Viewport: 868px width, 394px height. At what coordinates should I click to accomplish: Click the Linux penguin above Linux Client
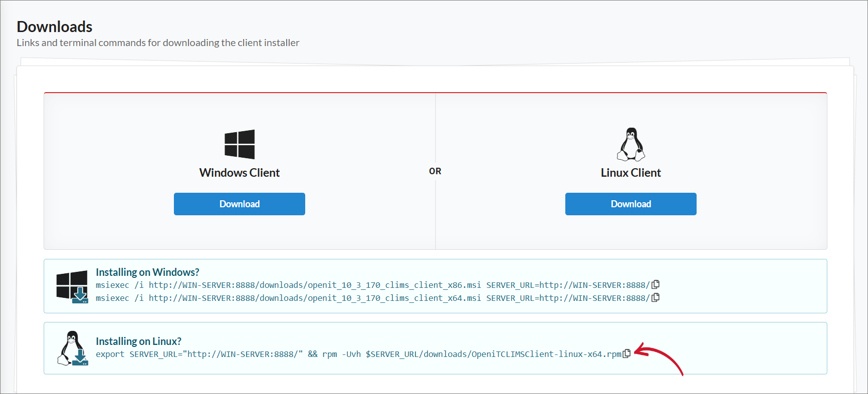click(631, 144)
